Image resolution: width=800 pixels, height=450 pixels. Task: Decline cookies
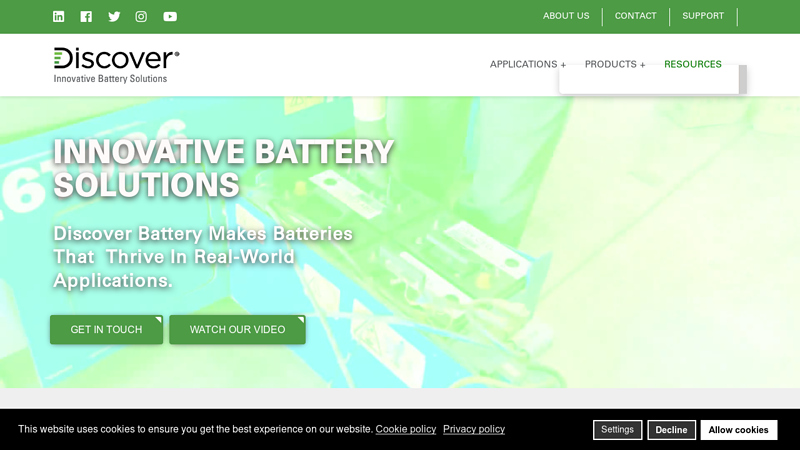pyautogui.click(x=671, y=430)
